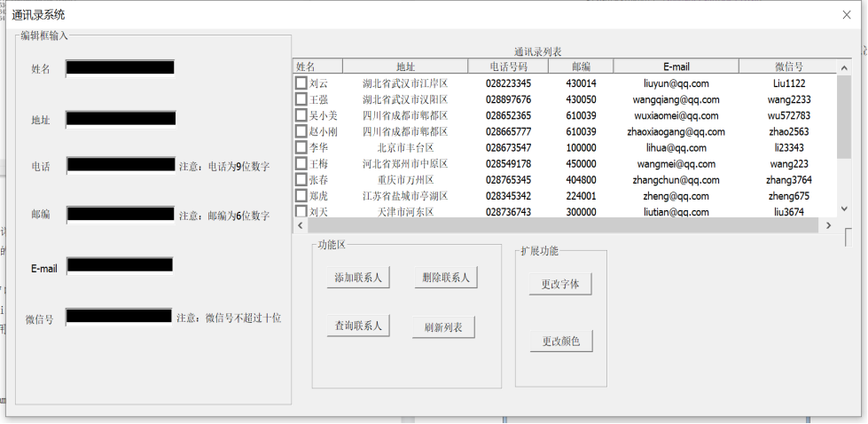This screenshot has height=424, width=868.
Task: Tick the checkbox next to 赵小刚
Action: [301, 132]
